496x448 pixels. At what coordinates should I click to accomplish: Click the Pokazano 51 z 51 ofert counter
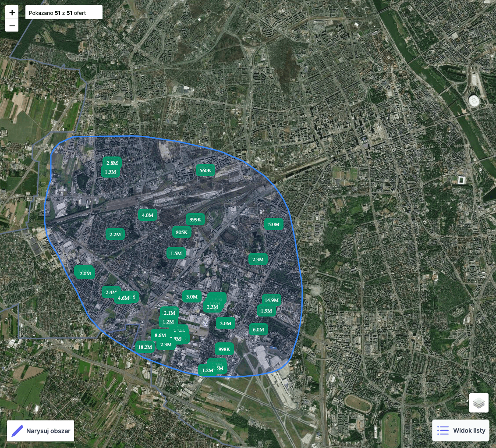tap(64, 12)
